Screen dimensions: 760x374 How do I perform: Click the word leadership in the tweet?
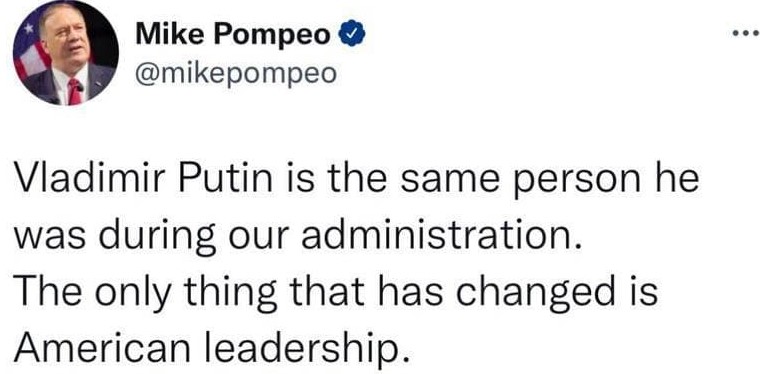click(x=298, y=346)
